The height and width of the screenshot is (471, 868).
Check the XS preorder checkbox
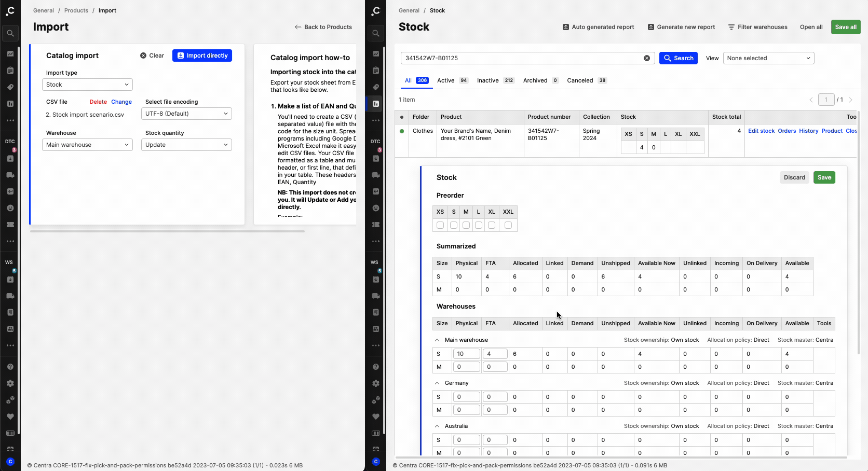(440, 225)
